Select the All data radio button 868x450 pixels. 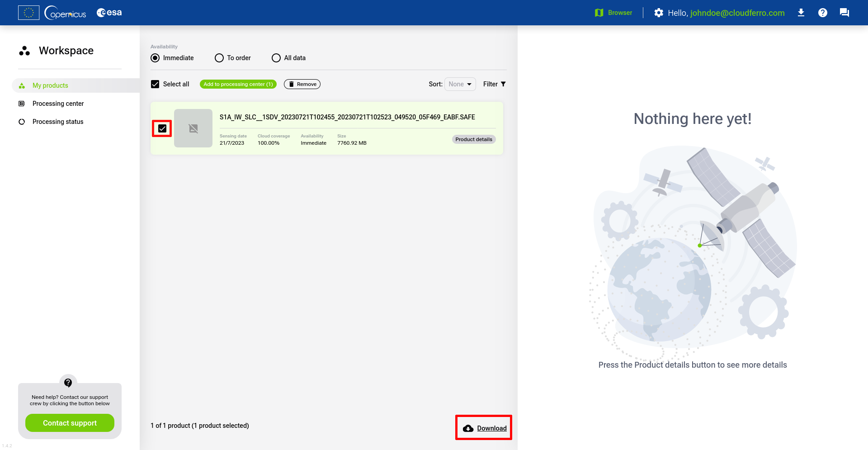pos(276,58)
